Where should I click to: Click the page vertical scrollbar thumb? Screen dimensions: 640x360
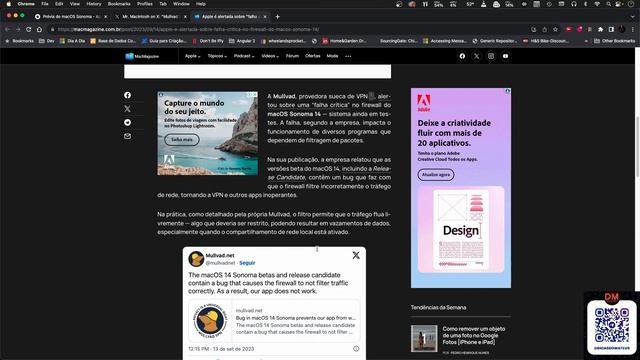[637, 147]
